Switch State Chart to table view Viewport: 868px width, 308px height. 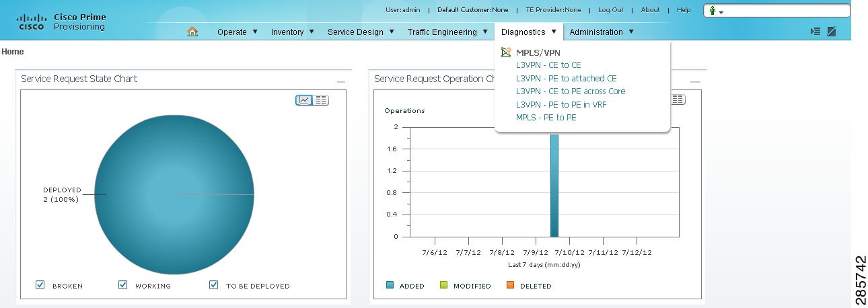[x=321, y=100]
